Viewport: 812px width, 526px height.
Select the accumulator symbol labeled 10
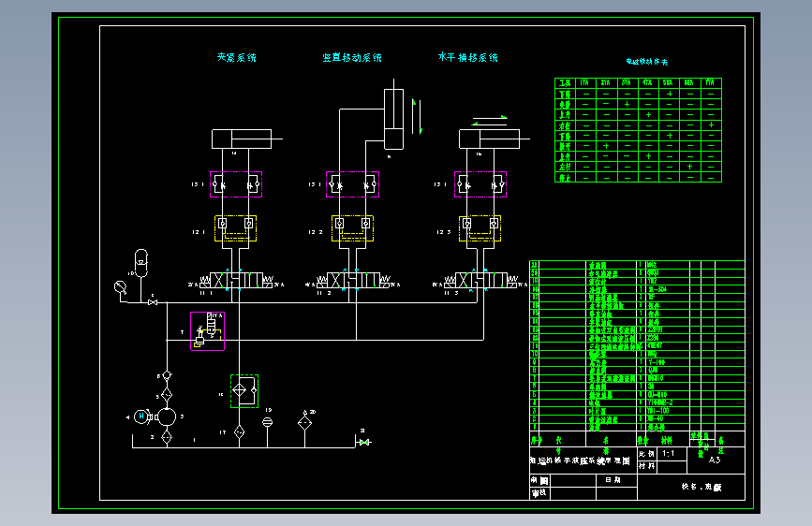click(x=140, y=263)
